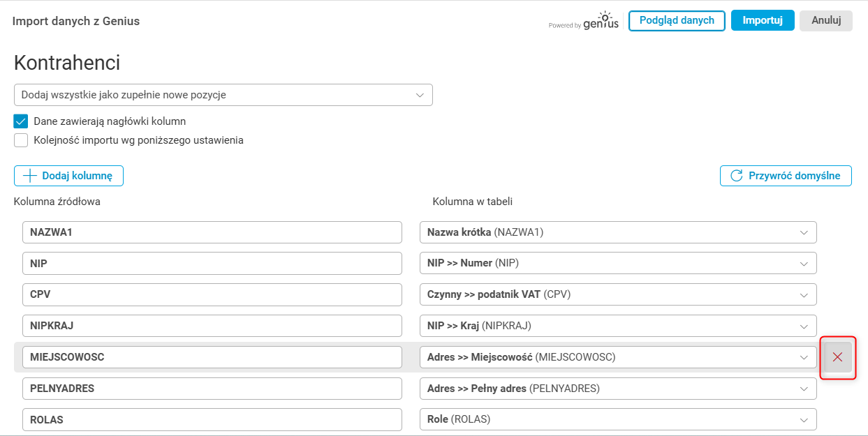Expand the 'NIP >> Numer' column dropdown

point(617,263)
